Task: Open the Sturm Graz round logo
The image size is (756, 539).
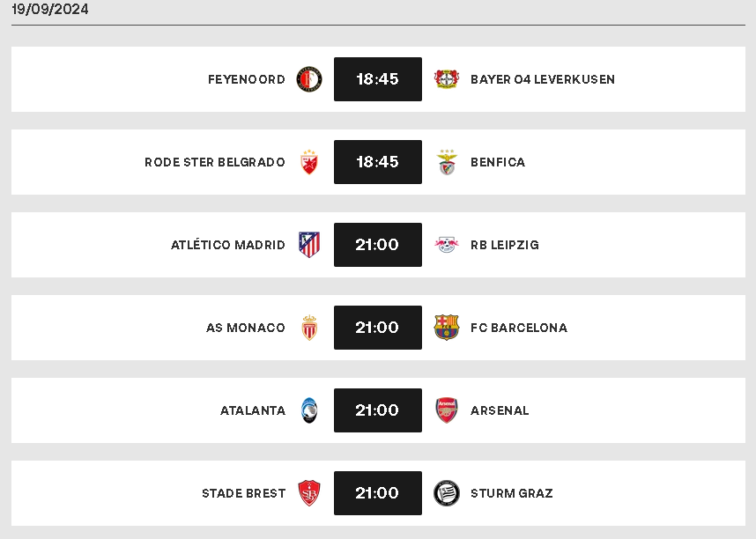Action: [x=447, y=493]
